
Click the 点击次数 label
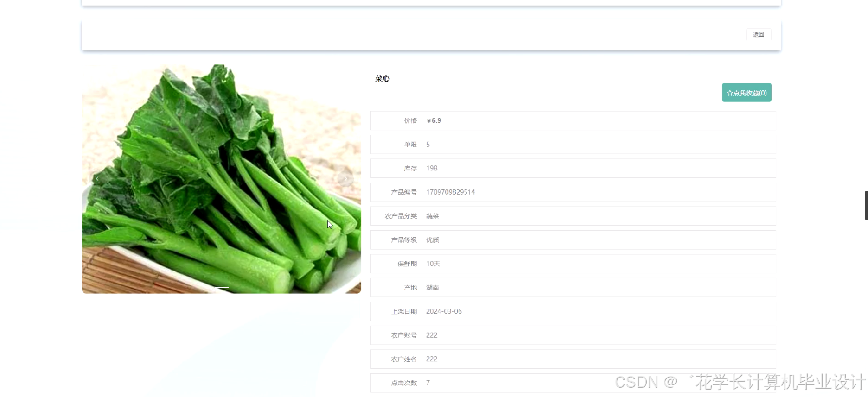coord(404,383)
